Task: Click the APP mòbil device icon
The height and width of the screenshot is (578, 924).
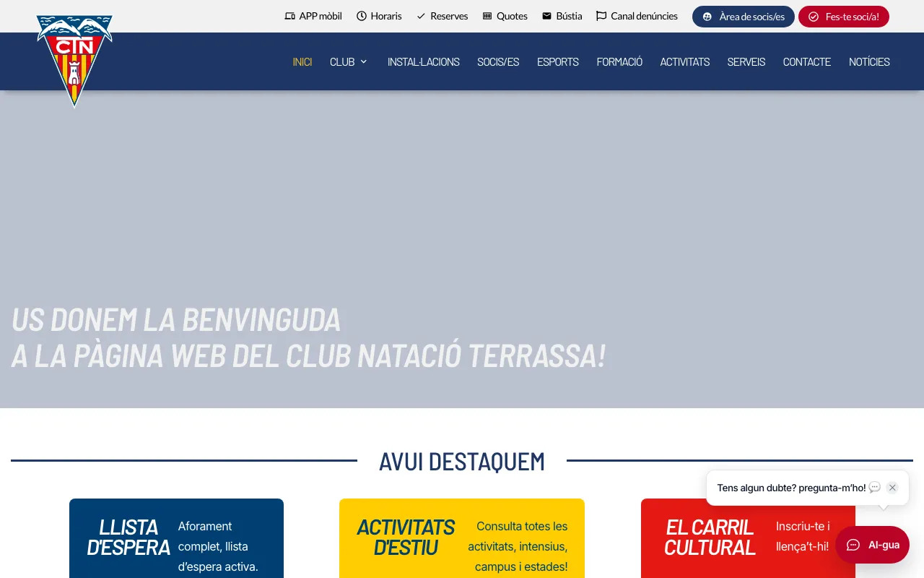Action: pyautogui.click(x=290, y=16)
